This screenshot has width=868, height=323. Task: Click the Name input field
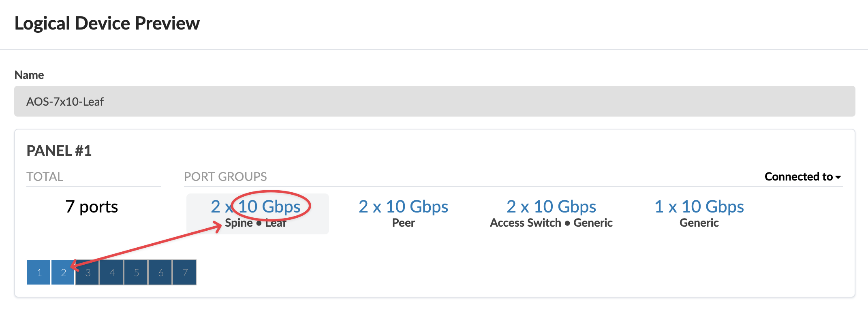434,101
